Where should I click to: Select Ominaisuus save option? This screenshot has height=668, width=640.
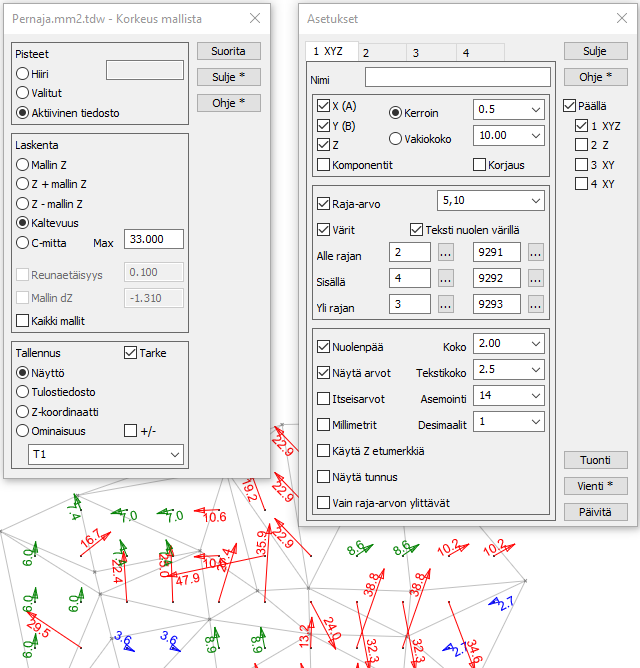22,431
